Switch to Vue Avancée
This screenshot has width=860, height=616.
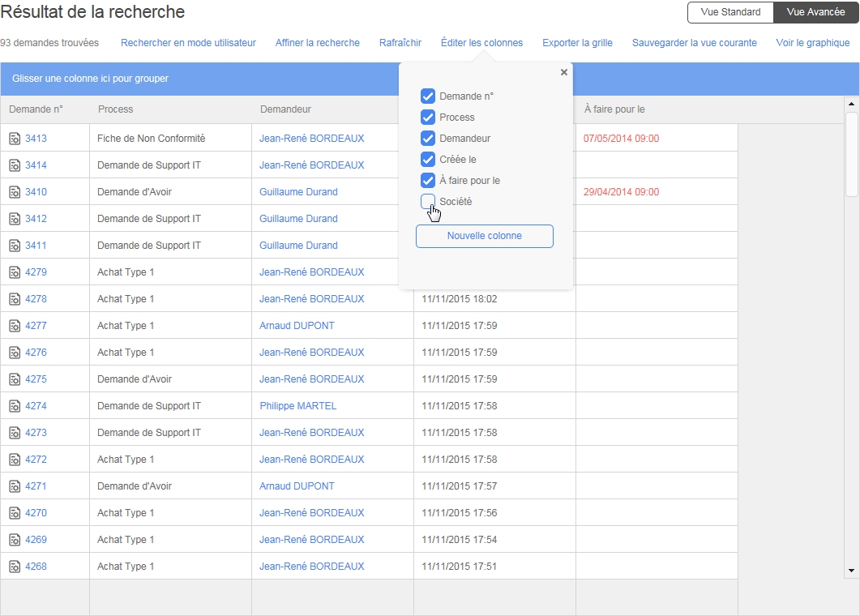pyautogui.click(x=815, y=12)
